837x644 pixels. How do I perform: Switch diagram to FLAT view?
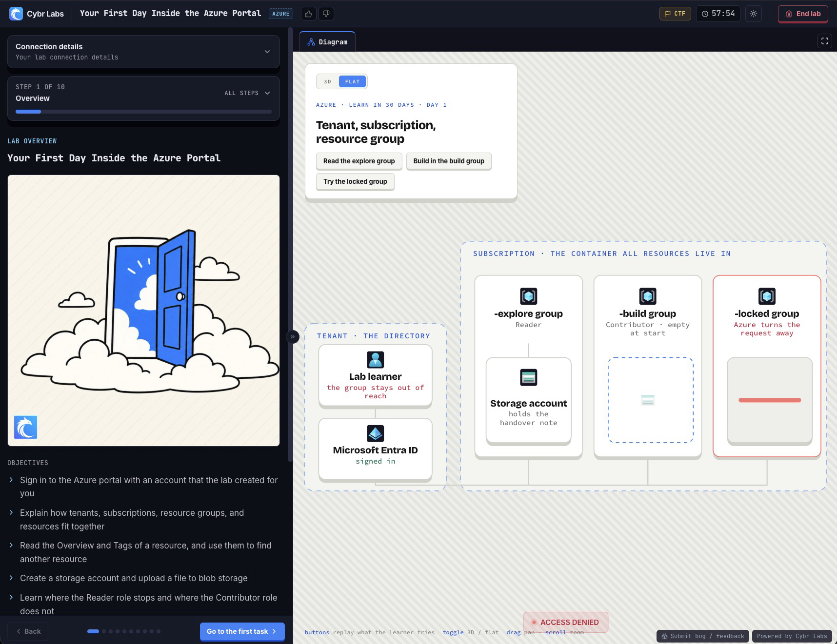(x=352, y=81)
